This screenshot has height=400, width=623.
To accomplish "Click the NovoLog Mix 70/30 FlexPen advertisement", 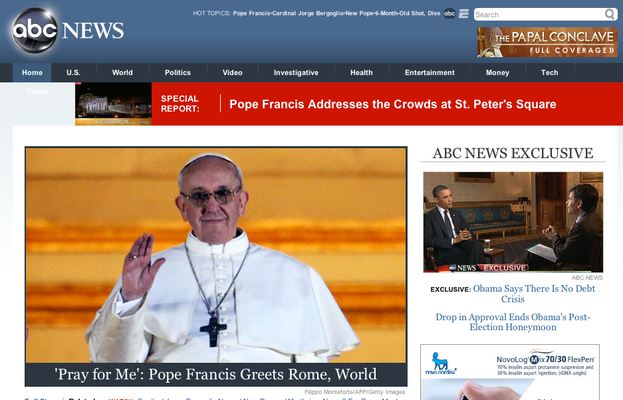I will click(x=510, y=372).
